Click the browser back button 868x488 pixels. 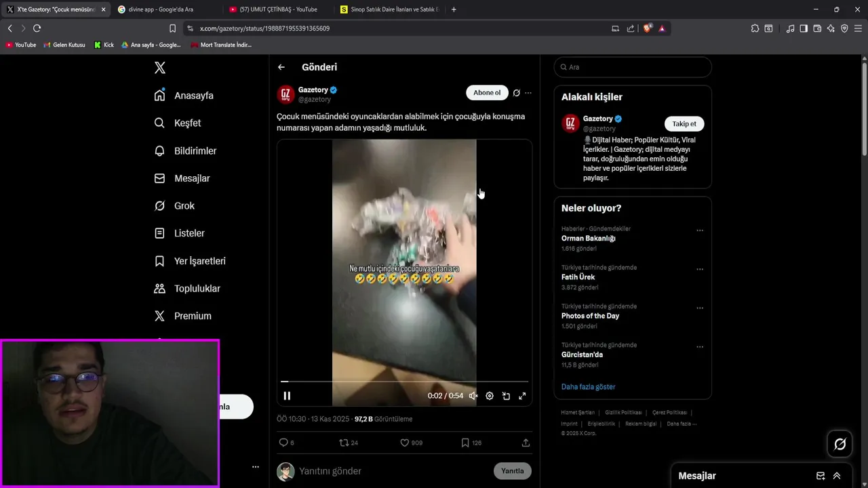tap(9, 28)
